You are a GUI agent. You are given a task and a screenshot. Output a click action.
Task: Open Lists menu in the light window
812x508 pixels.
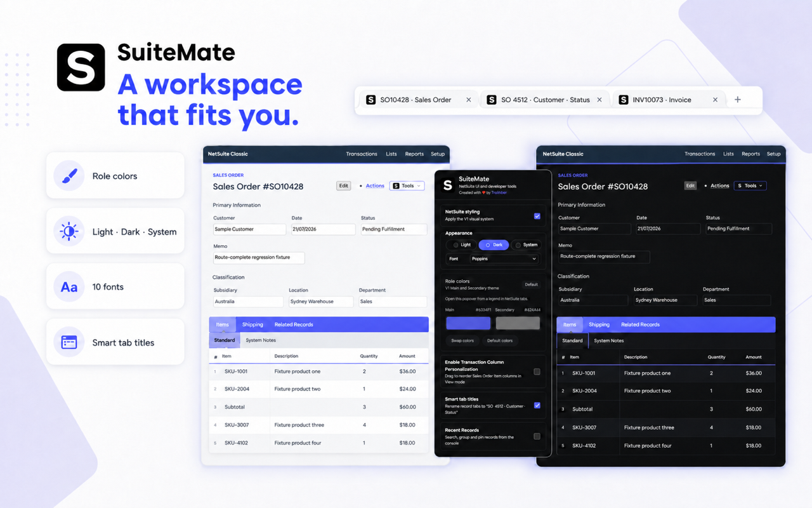391,154
